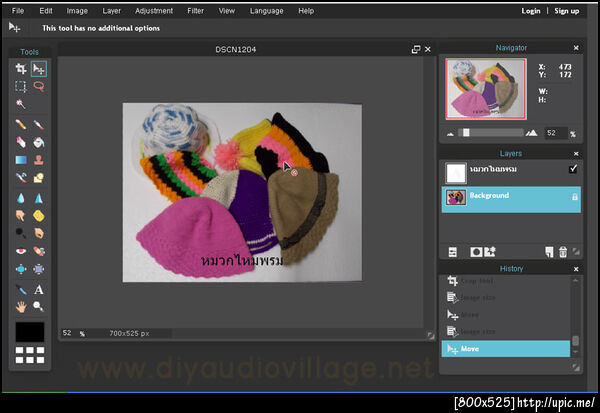Screen dimensions: 600x413
Task: Select the rectangular Marquee tool
Action: [x=21, y=86]
